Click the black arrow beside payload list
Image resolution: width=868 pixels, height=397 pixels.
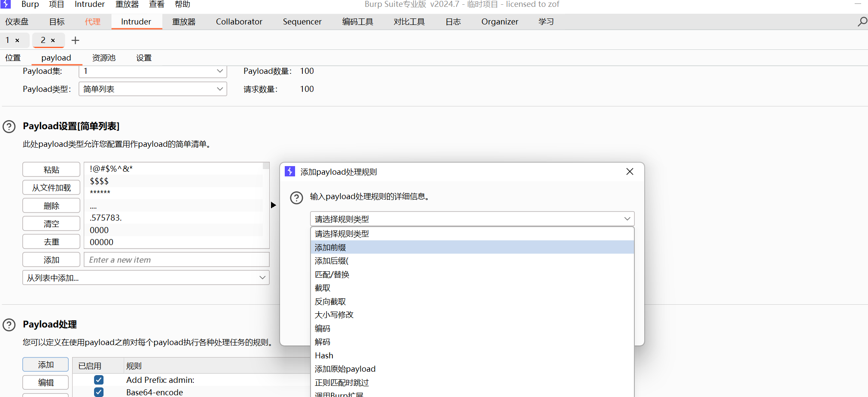(274, 205)
